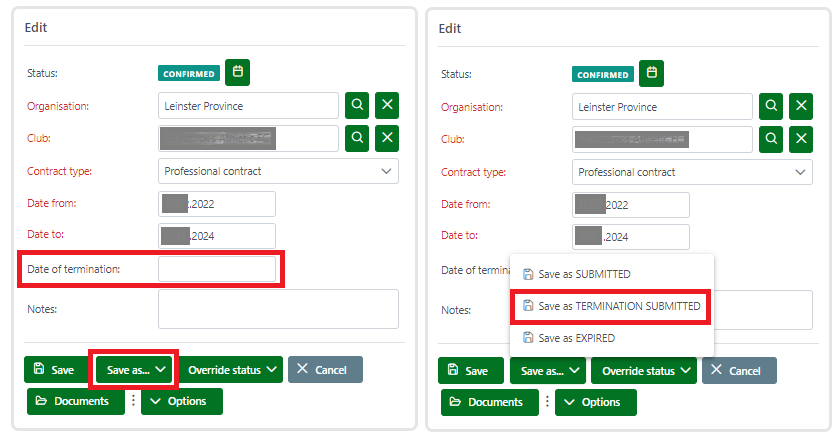The width and height of the screenshot is (836, 435).
Task: Open the Override status dropdown in left panel
Action: click(x=231, y=370)
